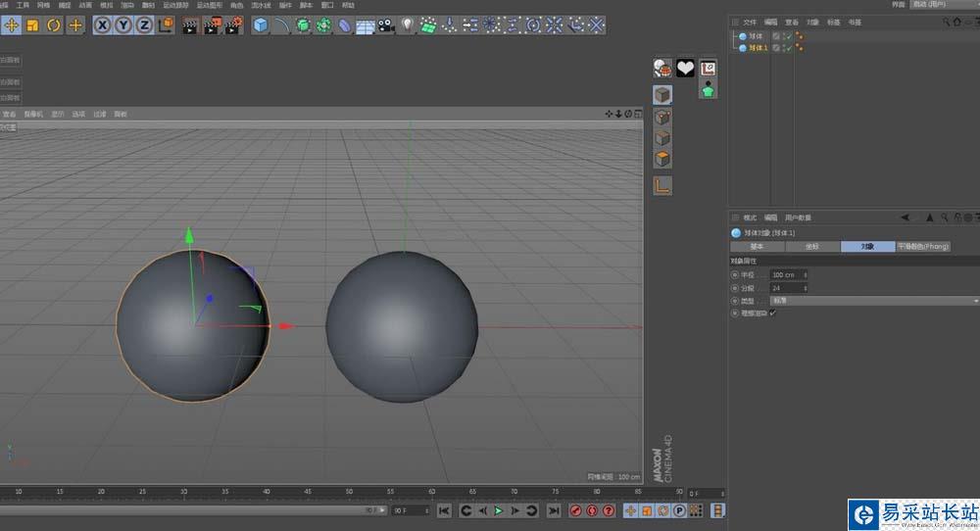The width and height of the screenshot is (980, 531).
Task: Toggle the Z axis lock
Action: [144, 24]
